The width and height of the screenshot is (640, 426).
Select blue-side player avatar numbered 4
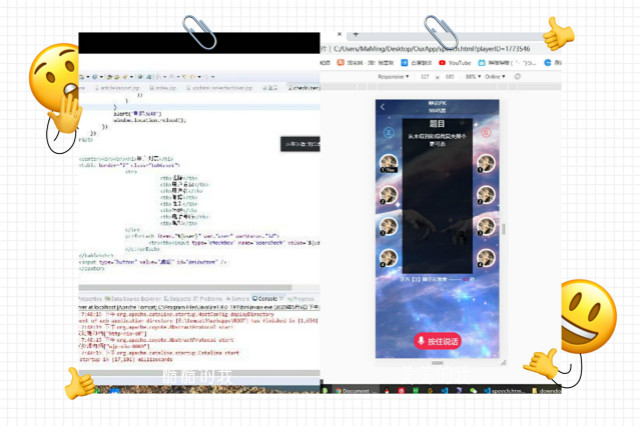point(389,258)
